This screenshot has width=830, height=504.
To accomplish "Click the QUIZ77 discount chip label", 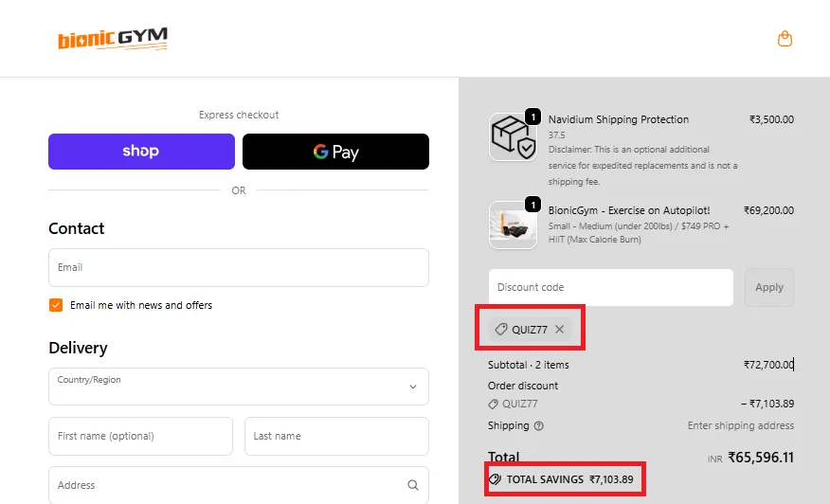I will pyautogui.click(x=530, y=330).
